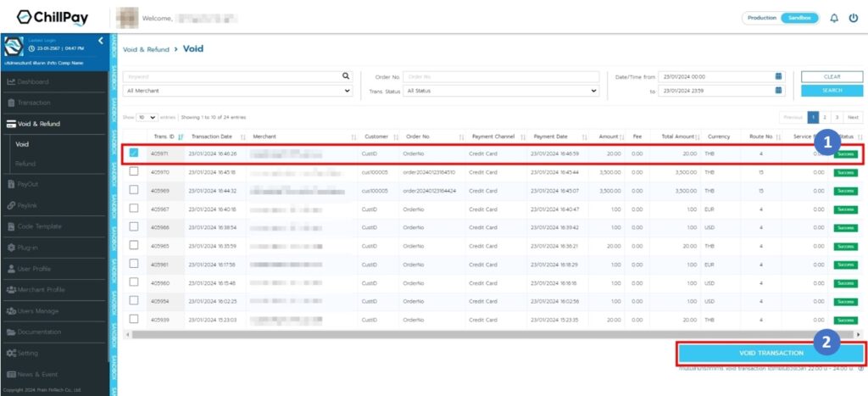This screenshot has height=396, width=868.
Task: Collapse the sidebar with the arrow
Action: tap(100, 41)
